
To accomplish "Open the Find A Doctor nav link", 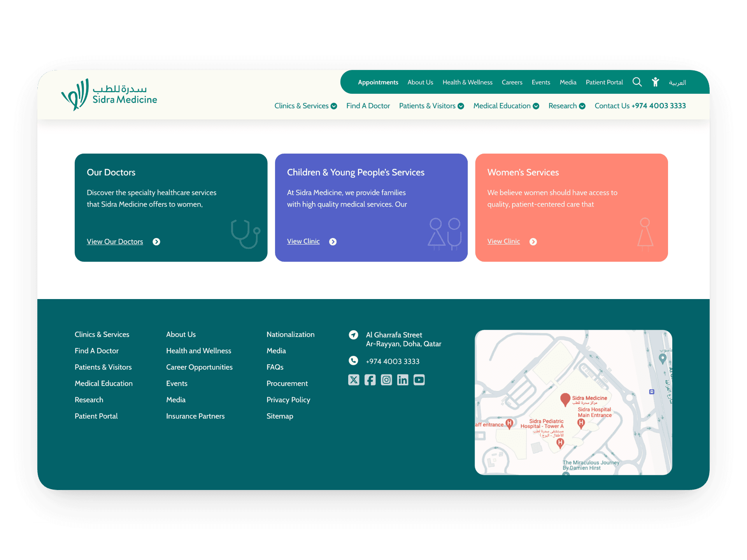I will tap(368, 106).
